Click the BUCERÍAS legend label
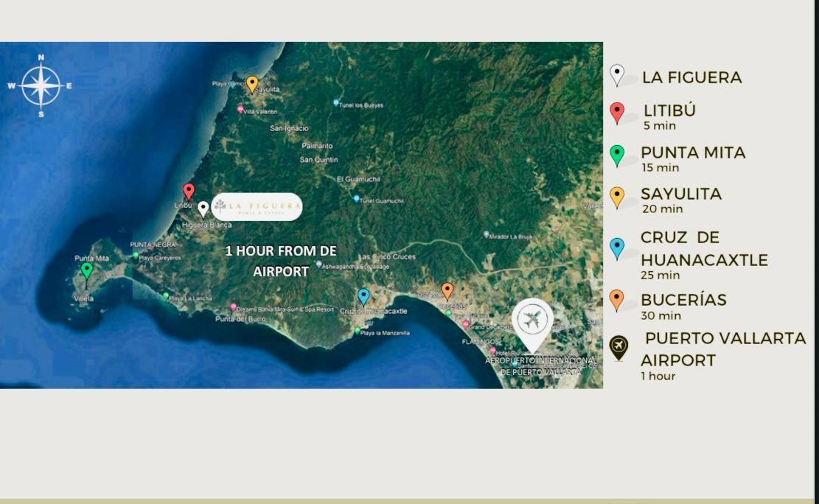Screen dimensions: 819x504 [x=683, y=300]
